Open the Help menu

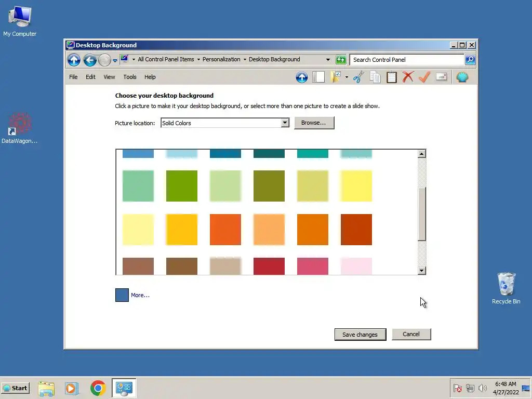(x=150, y=77)
